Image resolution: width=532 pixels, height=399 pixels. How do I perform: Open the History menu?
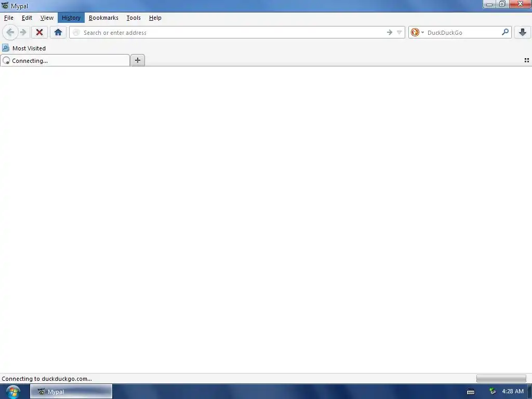(71, 18)
